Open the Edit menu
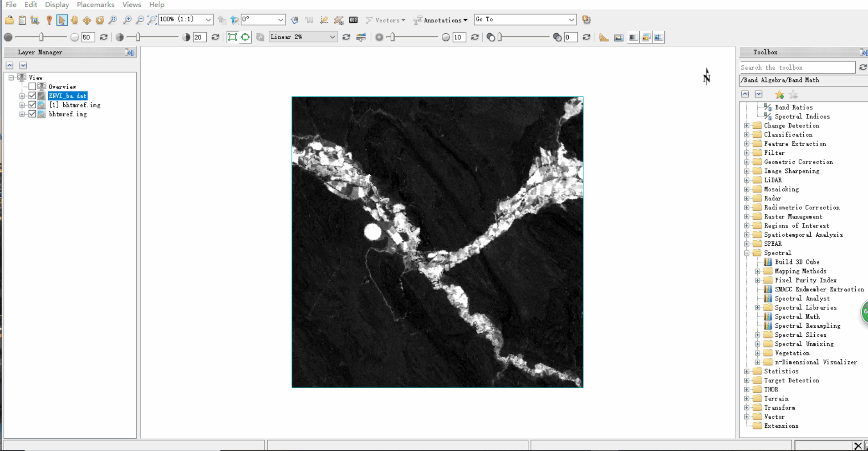 (x=31, y=5)
